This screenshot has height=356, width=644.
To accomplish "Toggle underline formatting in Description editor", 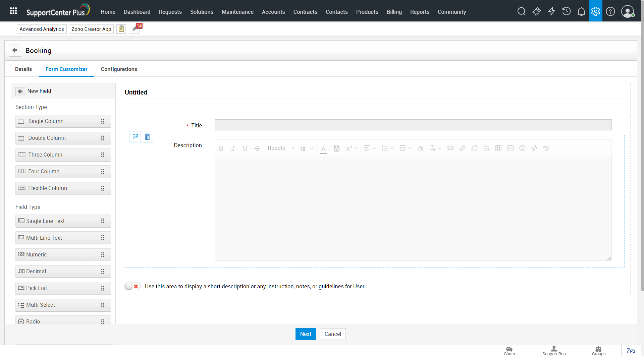I will tap(245, 148).
